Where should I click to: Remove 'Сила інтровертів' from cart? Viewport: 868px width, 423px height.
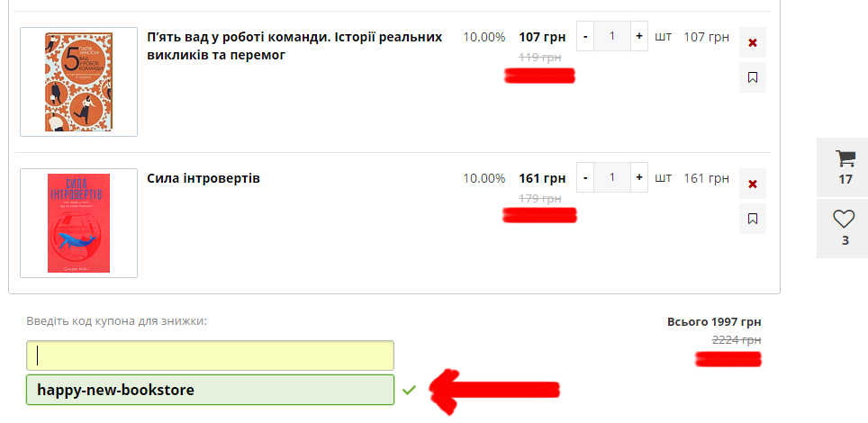753,184
